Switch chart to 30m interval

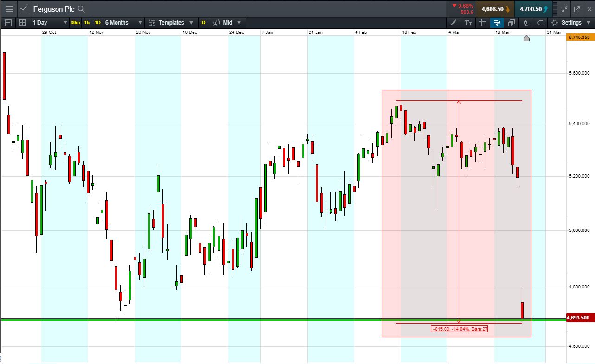tap(75, 22)
